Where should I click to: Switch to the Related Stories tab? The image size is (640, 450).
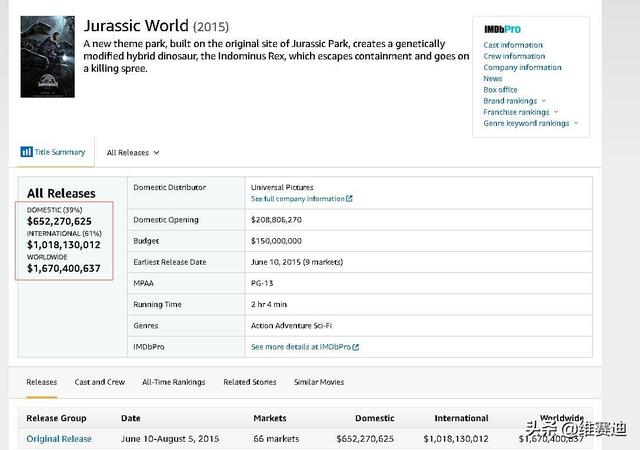(250, 382)
